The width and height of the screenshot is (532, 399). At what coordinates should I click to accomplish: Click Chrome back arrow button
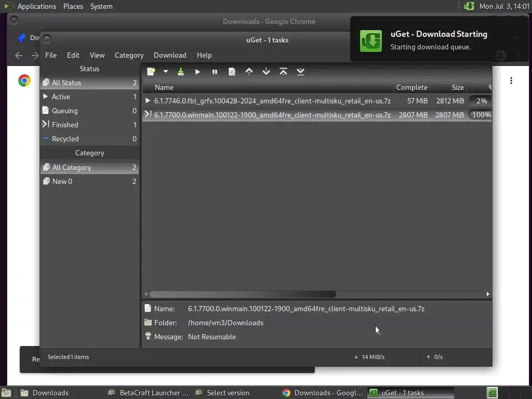[x=19, y=55]
